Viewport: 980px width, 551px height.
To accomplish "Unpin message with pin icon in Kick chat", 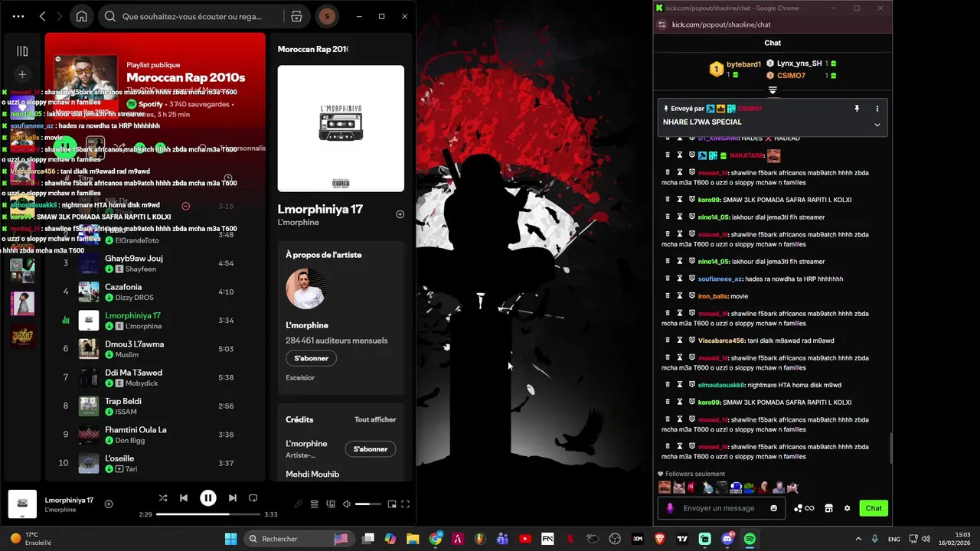I will coord(857,109).
